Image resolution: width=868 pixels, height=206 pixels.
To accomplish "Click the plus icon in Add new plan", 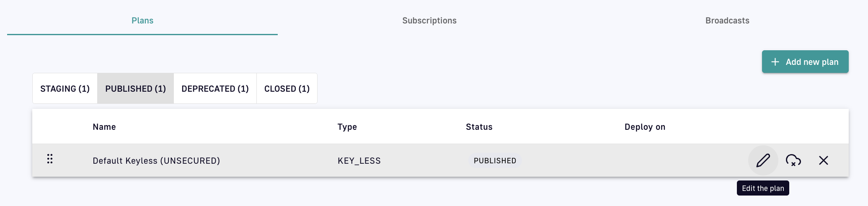I will [775, 62].
